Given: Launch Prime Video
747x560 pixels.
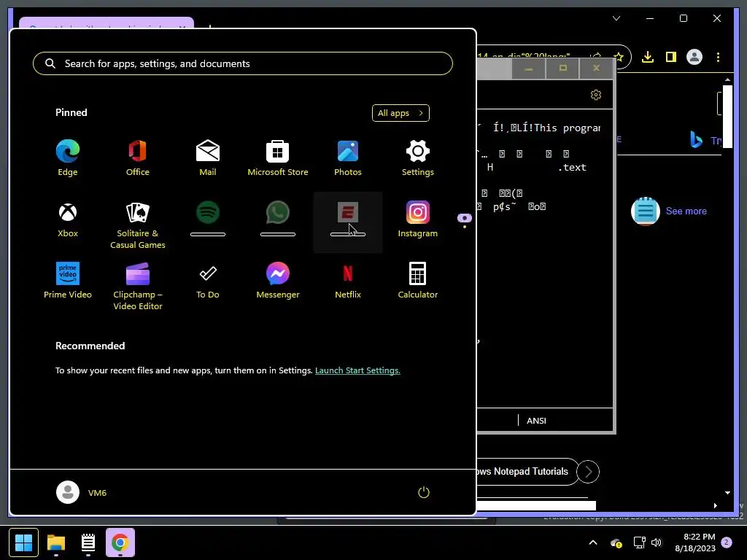Looking at the screenshot, I should click(x=68, y=281).
